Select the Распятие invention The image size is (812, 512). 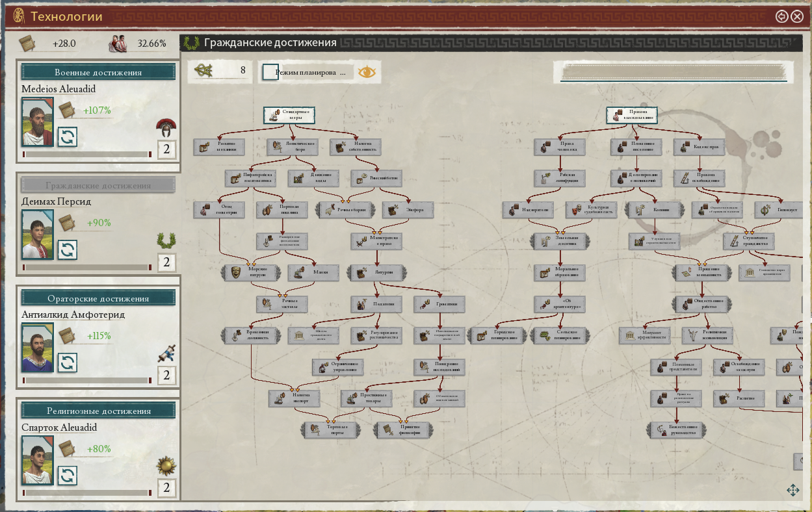coord(739,399)
